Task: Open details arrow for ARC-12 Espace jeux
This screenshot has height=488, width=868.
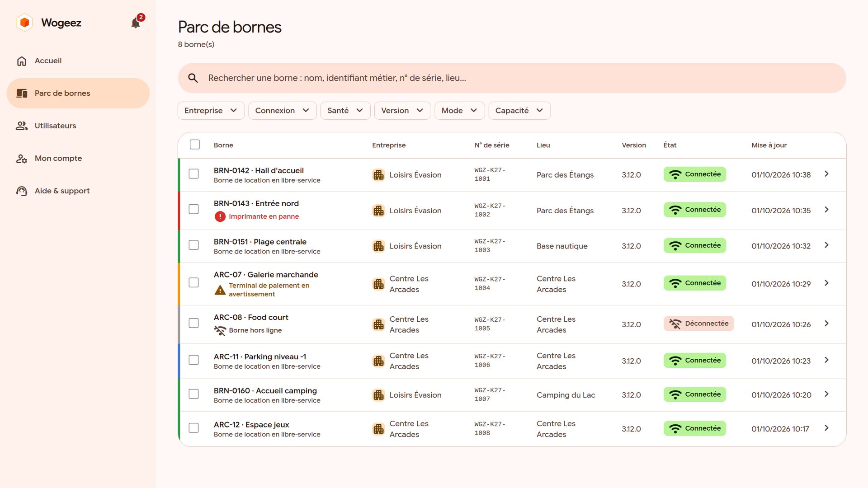Action: [826, 428]
